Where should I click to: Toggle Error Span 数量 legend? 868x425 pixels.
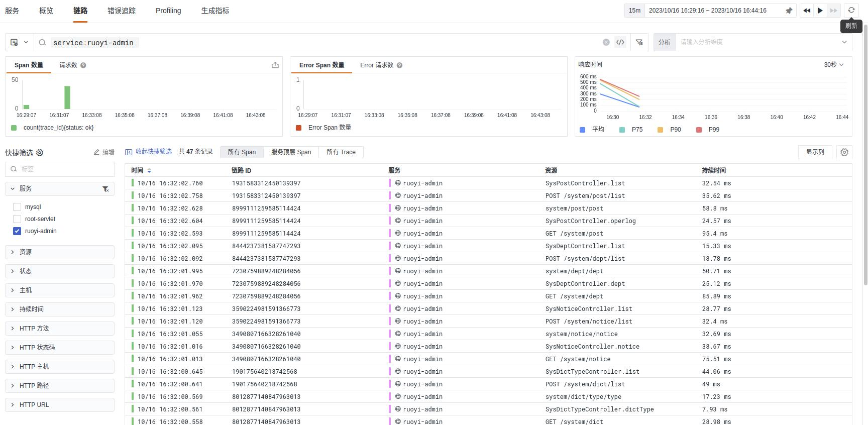click(x=323, y=128)
